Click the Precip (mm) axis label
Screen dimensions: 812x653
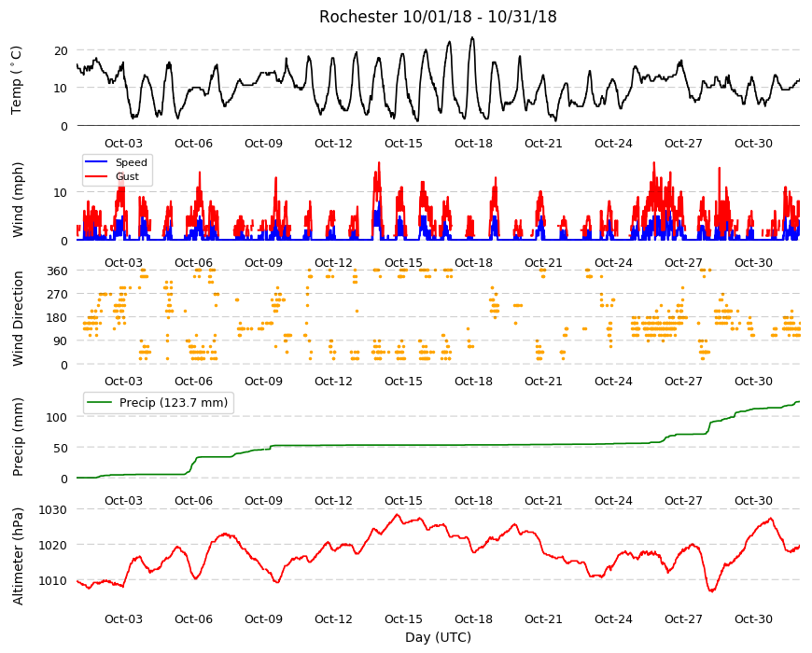pos(18,437)
